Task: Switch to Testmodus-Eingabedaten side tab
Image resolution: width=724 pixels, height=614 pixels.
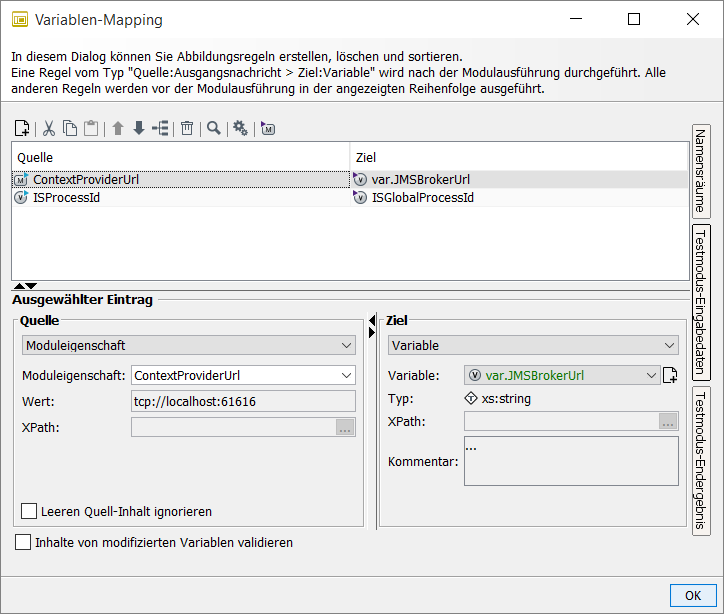Action: tap(701, 301)
